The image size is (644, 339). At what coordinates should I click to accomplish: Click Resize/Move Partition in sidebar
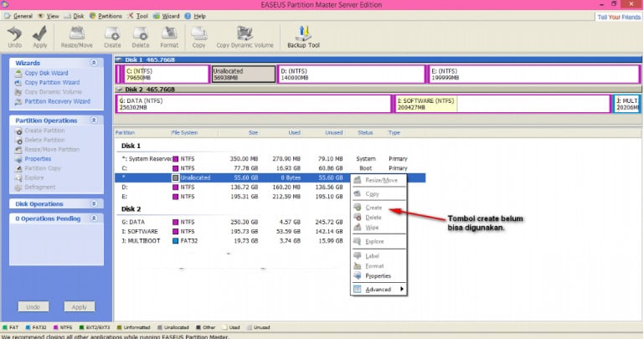tap(47, 149)
